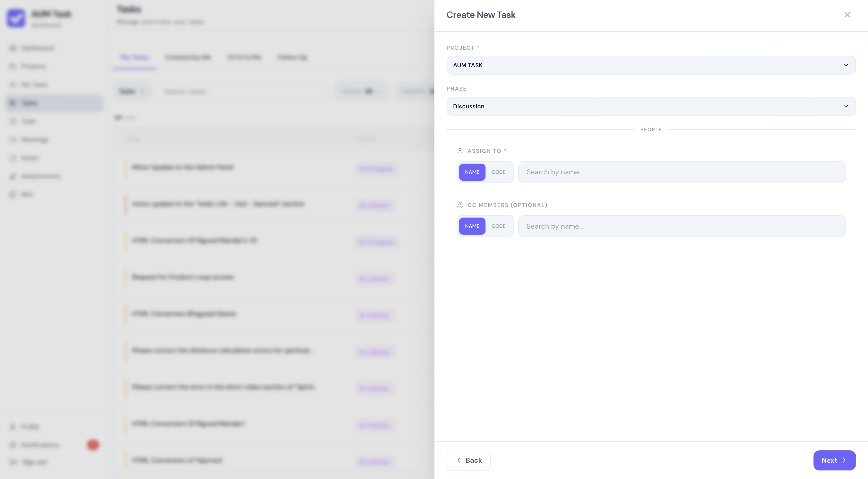
Task: Focus the Assign To search by name field
Action: [681, 172]
